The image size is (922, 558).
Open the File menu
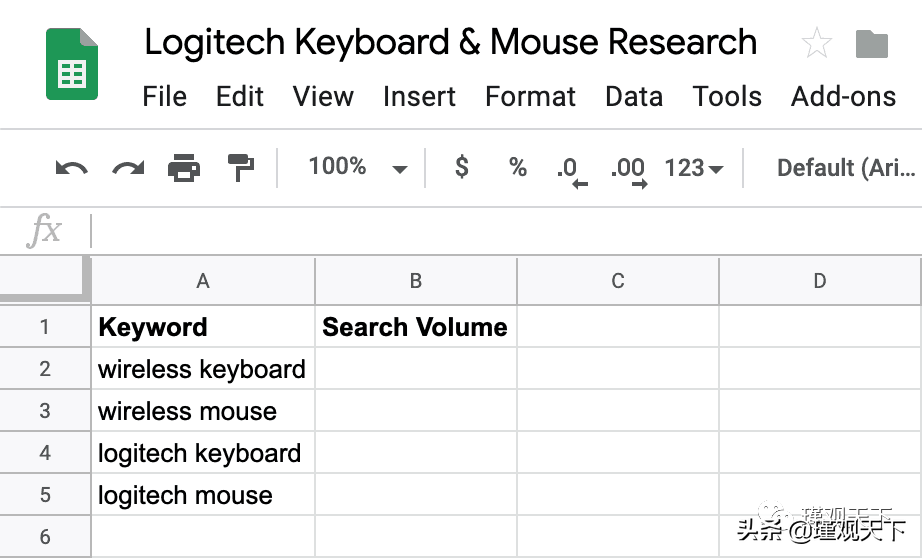(x=164, y=97)
